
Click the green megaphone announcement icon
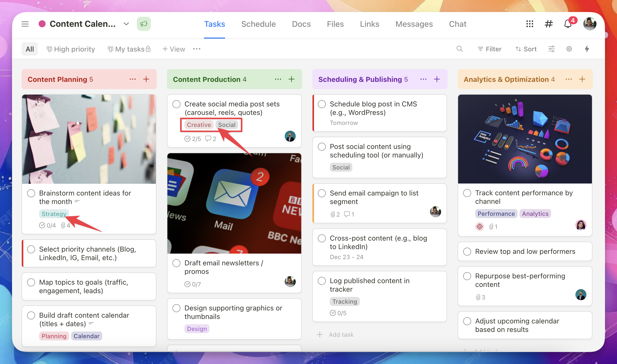144,24
